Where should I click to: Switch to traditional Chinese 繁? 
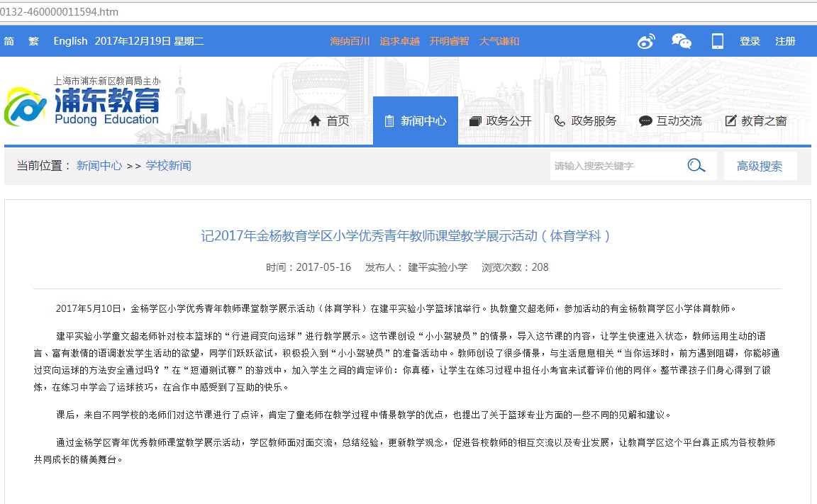33,41
